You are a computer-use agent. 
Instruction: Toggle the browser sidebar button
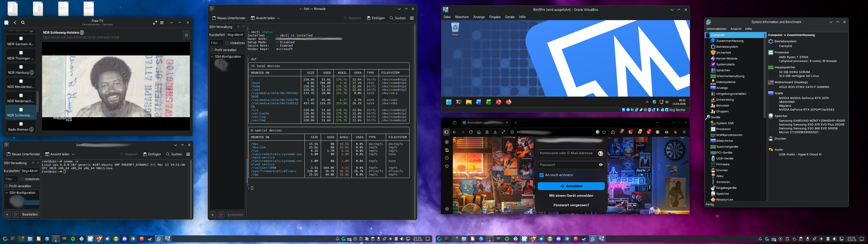pos(446,132)
